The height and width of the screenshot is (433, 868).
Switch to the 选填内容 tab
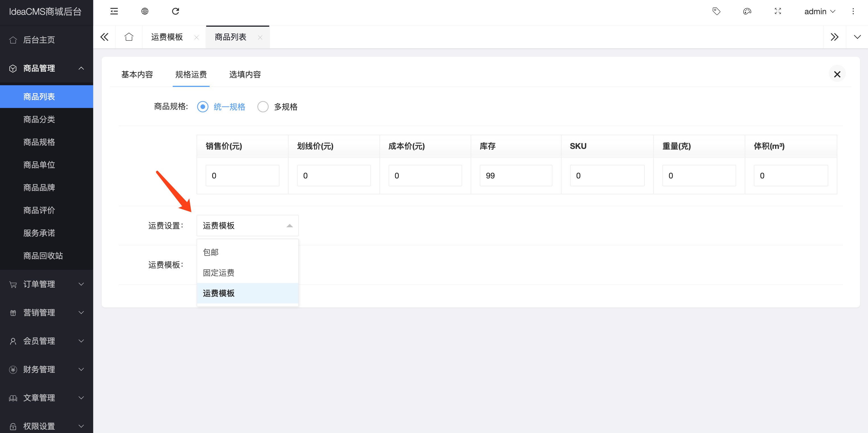coord(245,74)
